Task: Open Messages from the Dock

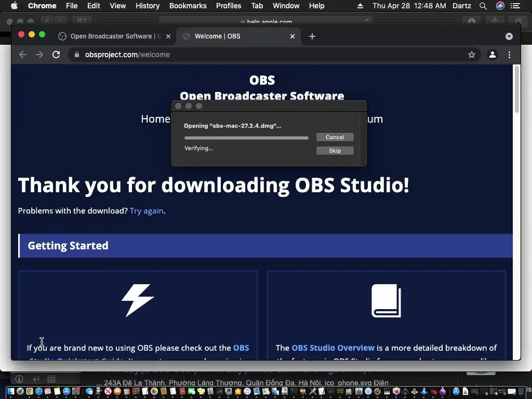Action: (89, 391)
